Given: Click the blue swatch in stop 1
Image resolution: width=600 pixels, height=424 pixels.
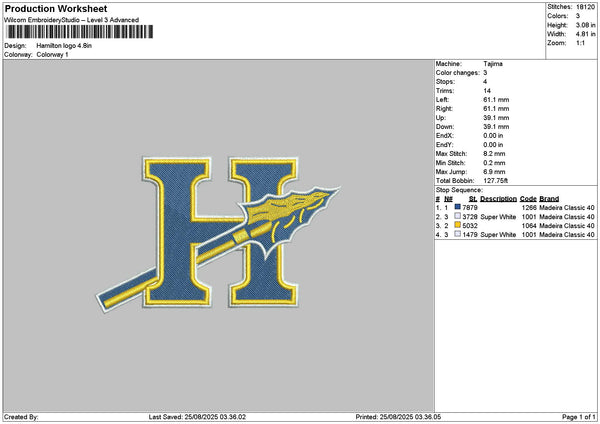Looking at the screenshot, I should click(457, 207).
